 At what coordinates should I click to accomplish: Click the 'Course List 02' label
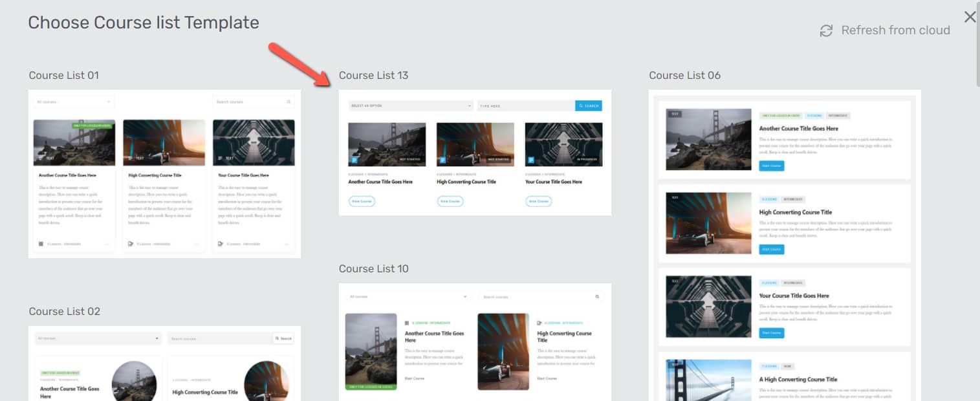(x=65, y=311)
